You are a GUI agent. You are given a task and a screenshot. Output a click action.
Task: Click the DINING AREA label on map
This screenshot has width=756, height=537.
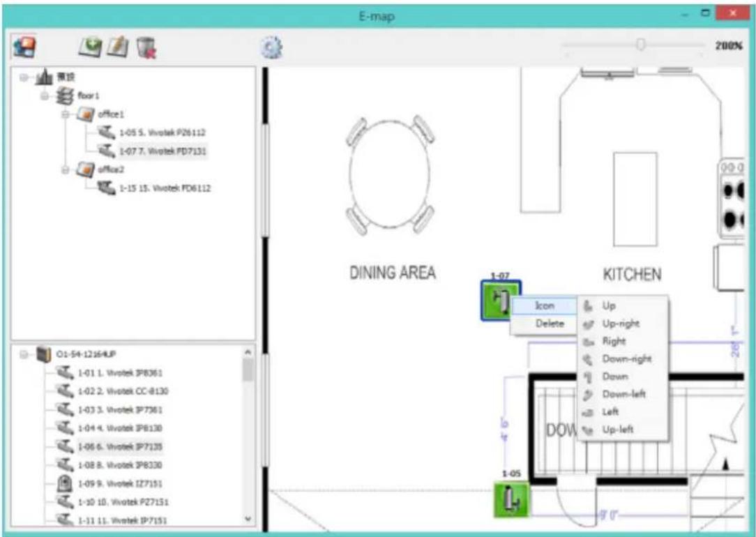[x=393, y=273]
